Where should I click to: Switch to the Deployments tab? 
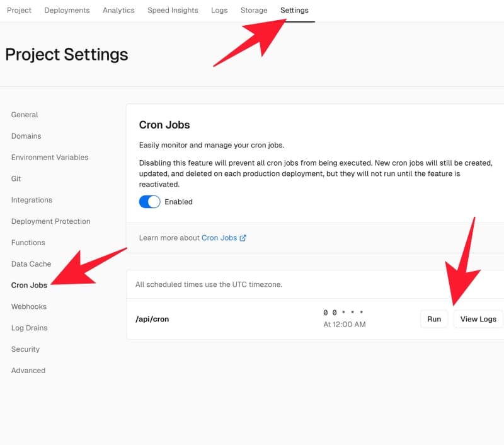67,10
